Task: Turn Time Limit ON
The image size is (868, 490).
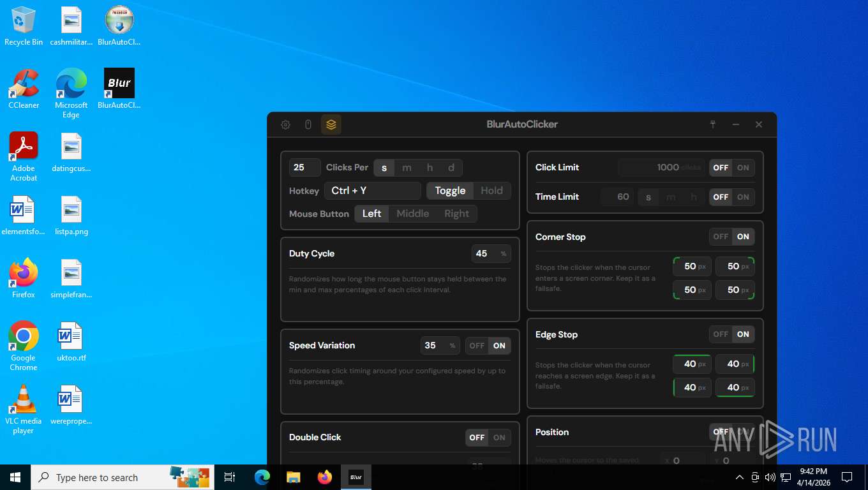Action: coord(743,197)
